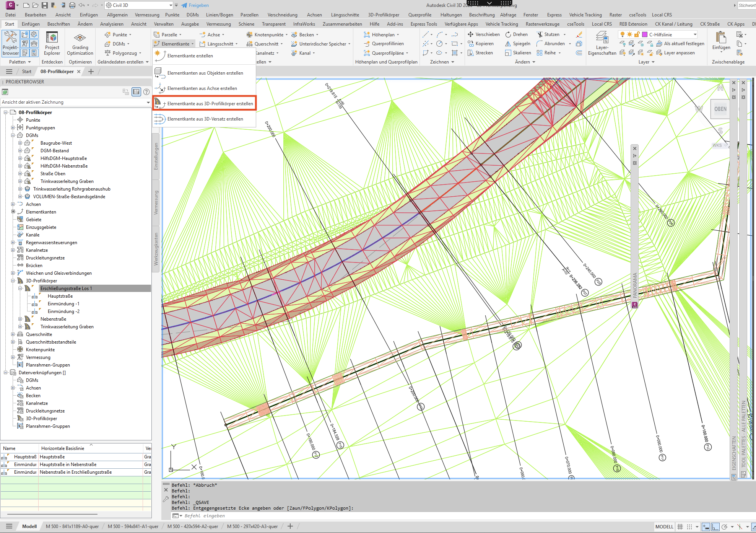Choose Elementkante aus 3D-Profilkörper erstellen

click(x=204, y=104)
